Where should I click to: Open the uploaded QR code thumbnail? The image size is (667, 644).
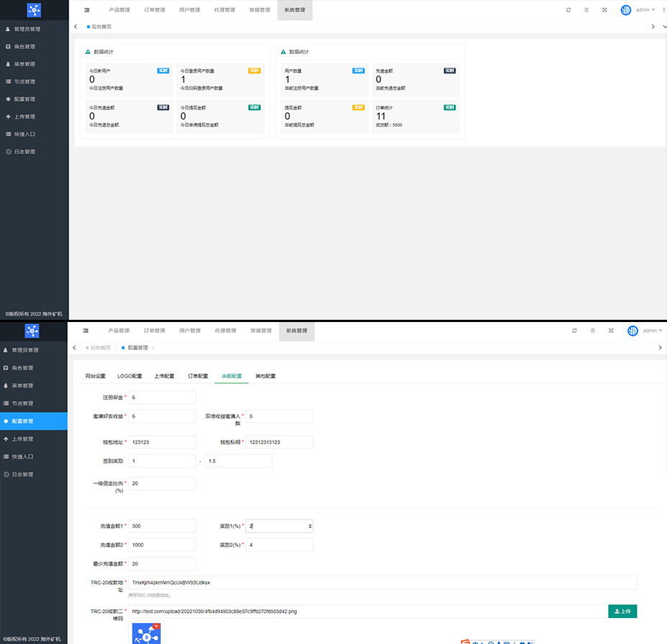point(146,635)
